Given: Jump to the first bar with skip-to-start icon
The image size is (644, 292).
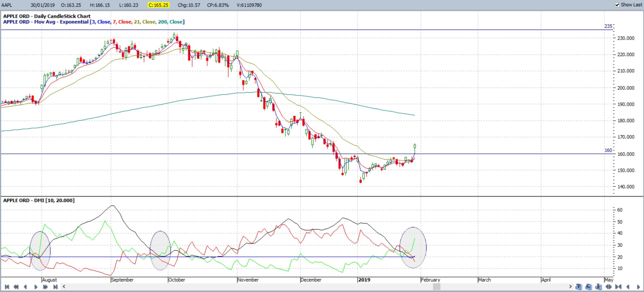Looking at the screenshot, I should 7,287.
